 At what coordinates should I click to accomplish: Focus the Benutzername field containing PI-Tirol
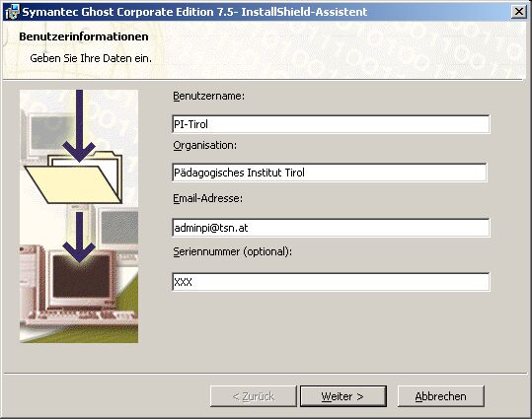(331, 124)
